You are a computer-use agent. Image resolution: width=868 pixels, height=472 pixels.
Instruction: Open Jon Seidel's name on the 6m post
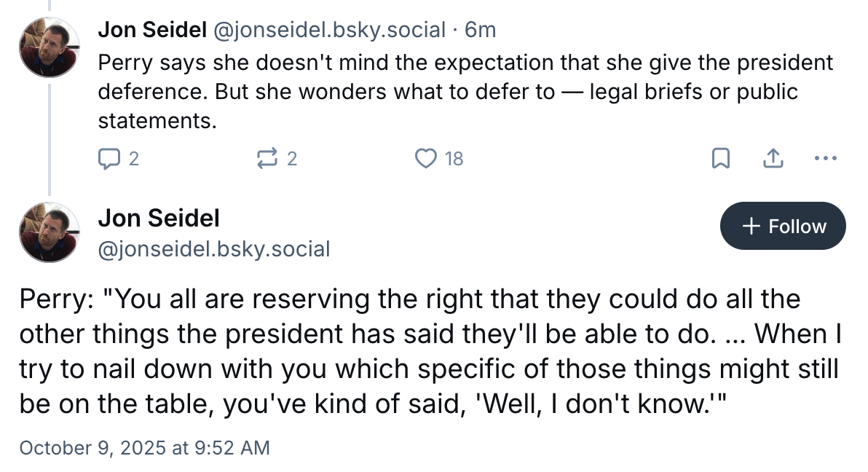click(152, 29)
